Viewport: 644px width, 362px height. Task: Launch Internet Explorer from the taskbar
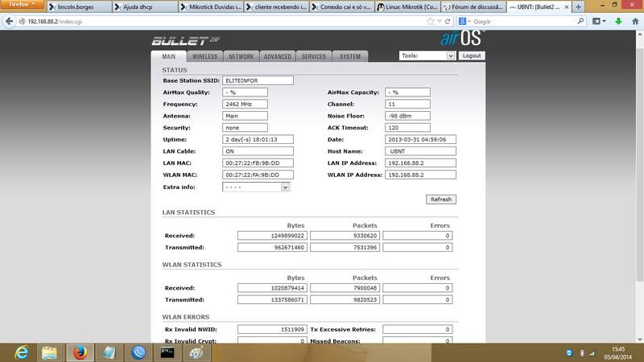click(22, 352)
